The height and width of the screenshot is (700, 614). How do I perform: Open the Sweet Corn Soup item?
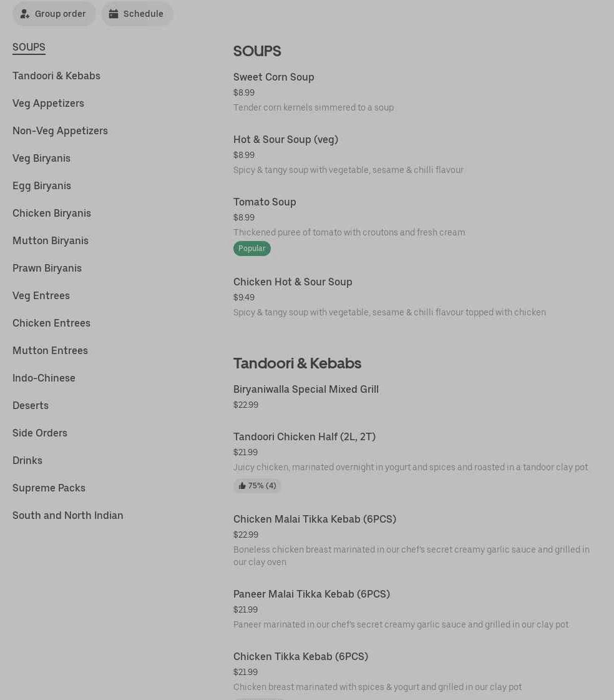click(x=274, y=77)
